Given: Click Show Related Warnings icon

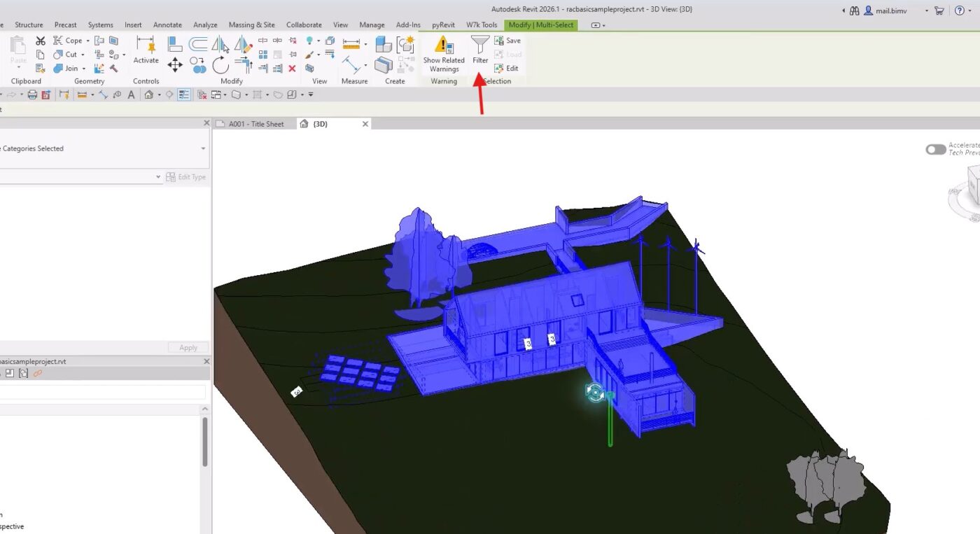Looking at the screenshot, I should [x=443, y=45].
